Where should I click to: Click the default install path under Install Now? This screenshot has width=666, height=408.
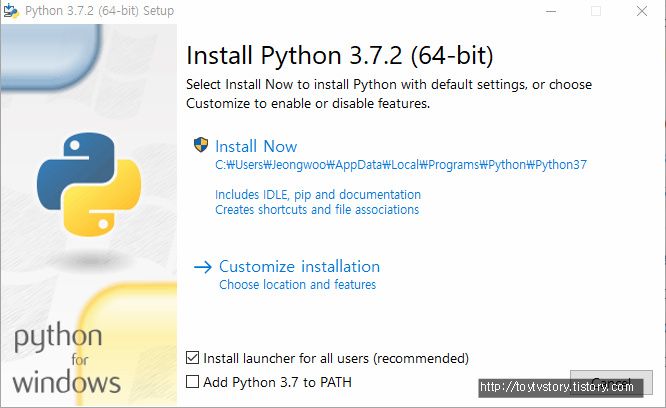click(x=401, y=165)
